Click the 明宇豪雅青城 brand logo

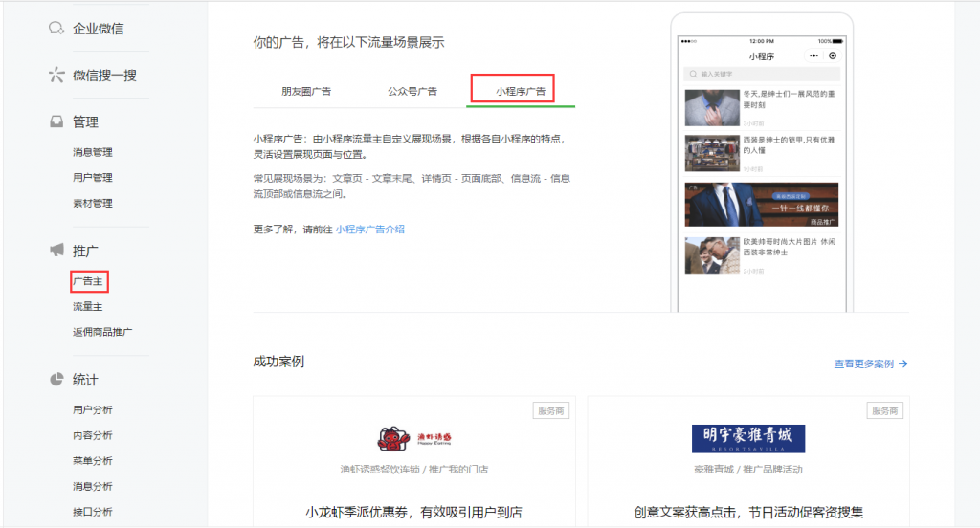coord(747,439)
